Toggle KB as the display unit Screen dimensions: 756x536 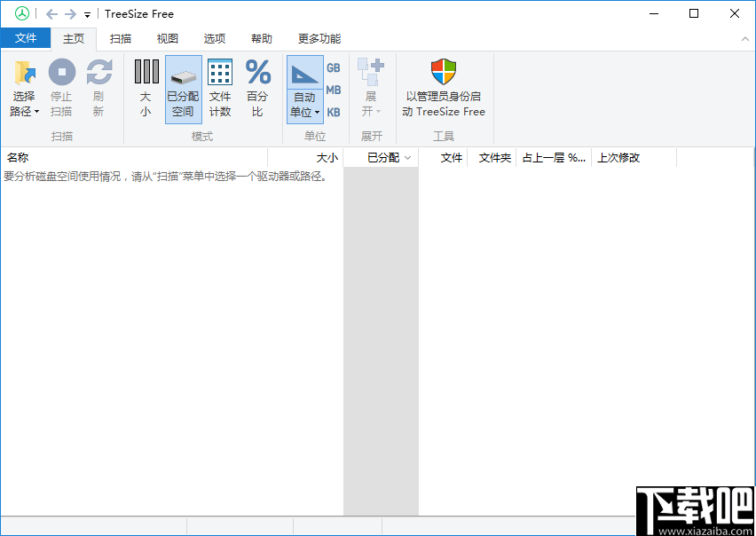pos(333,110)
